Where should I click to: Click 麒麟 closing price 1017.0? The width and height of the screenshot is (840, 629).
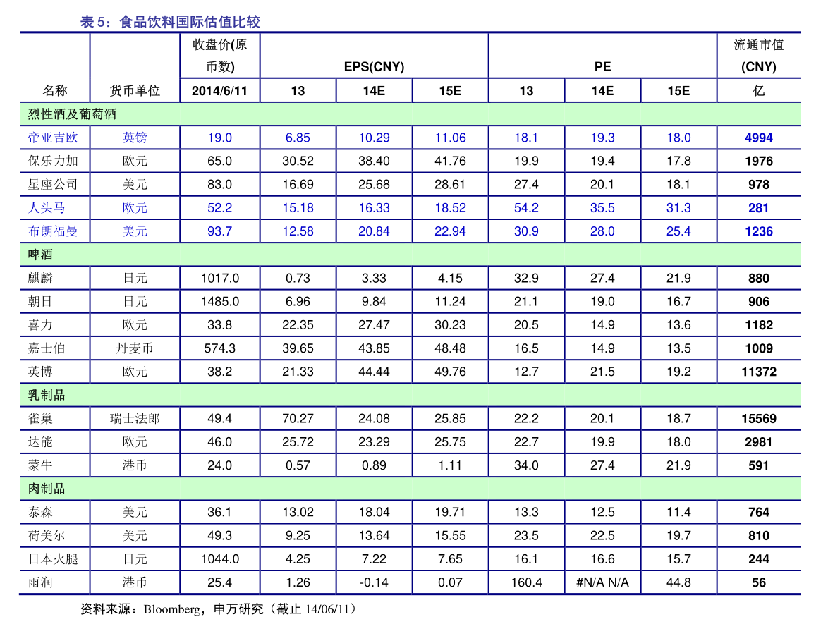pyautogui.click(x=219, y=278)
